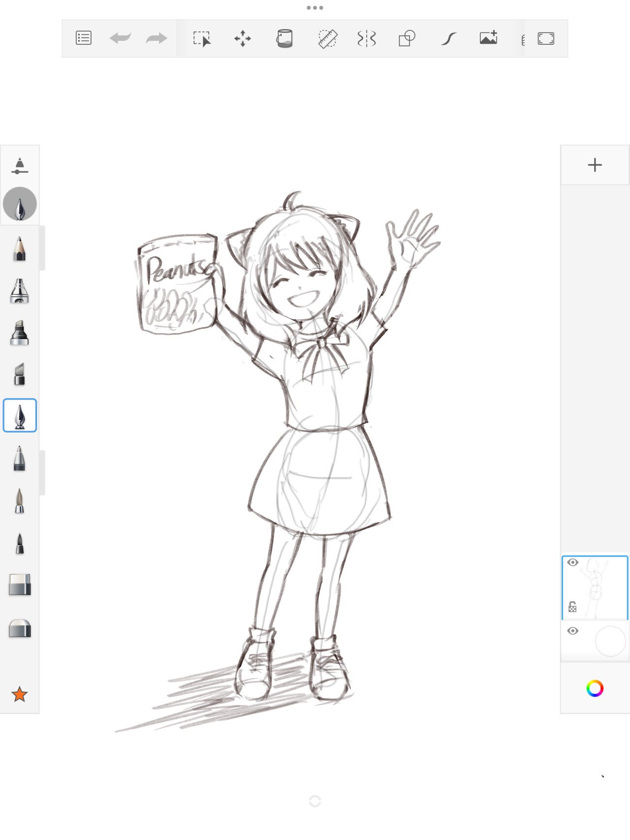
Task: Select the highlighted Ink Pen brush
Action: click(20, 416)
